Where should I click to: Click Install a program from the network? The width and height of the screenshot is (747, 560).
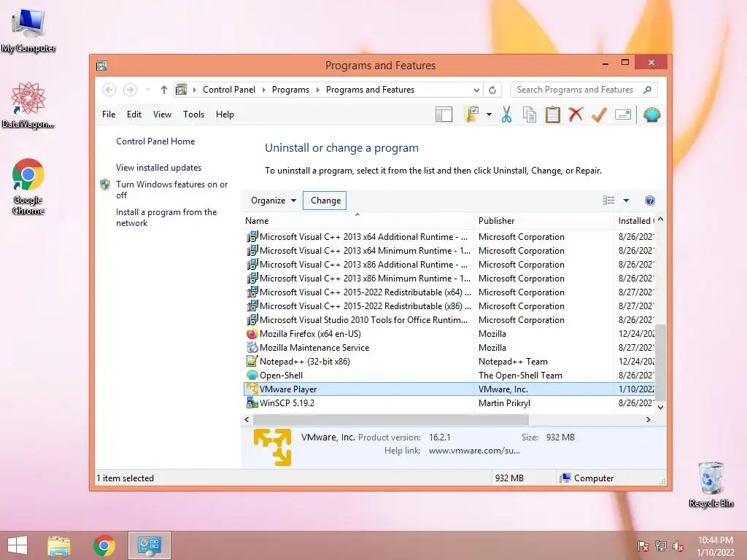coord(166,217)
